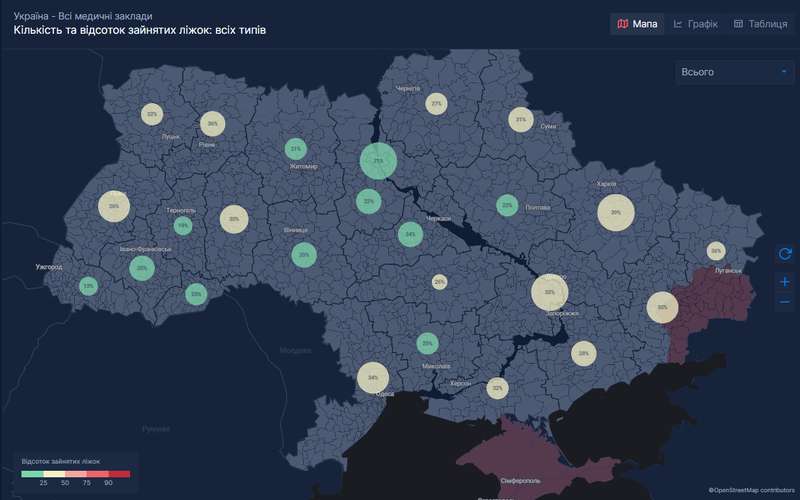
Task: Click the red-shaded Crimea region on the map
Action: point(520,450)
